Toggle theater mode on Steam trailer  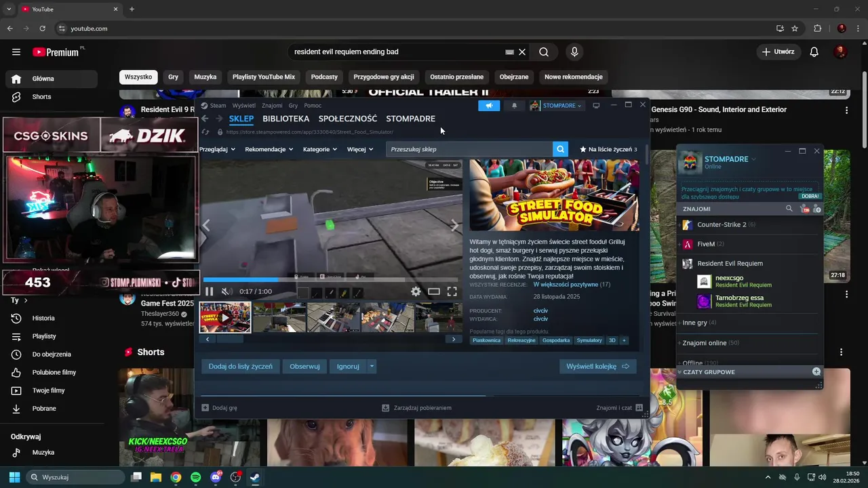(x=434, y=291)
